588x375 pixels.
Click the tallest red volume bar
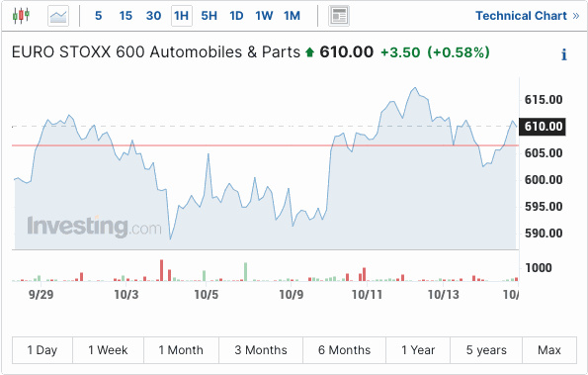coord(162,270)
